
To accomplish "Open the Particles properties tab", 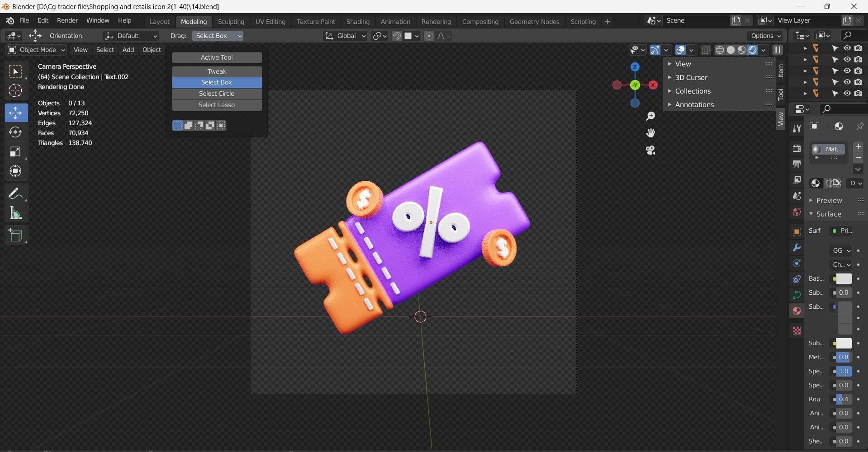I will 797,264.
